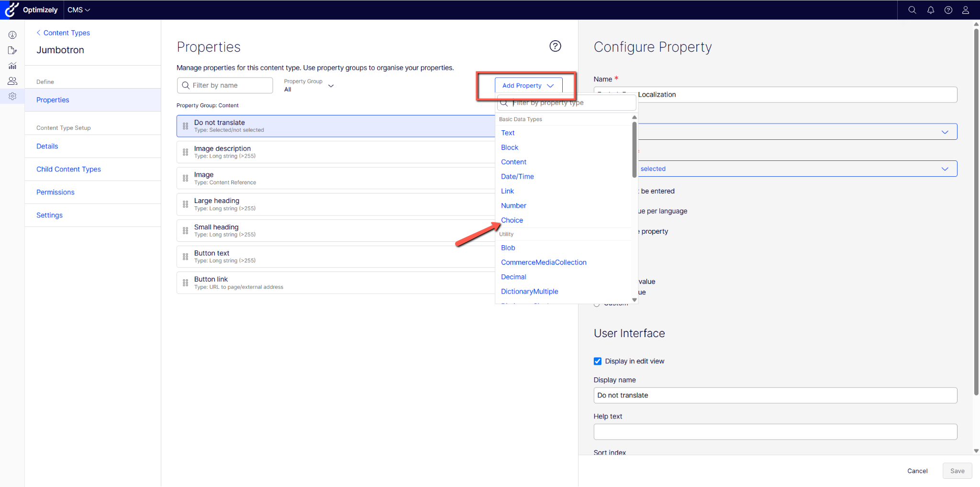
Task: Select Decimal property type
Action: point(513,277)
